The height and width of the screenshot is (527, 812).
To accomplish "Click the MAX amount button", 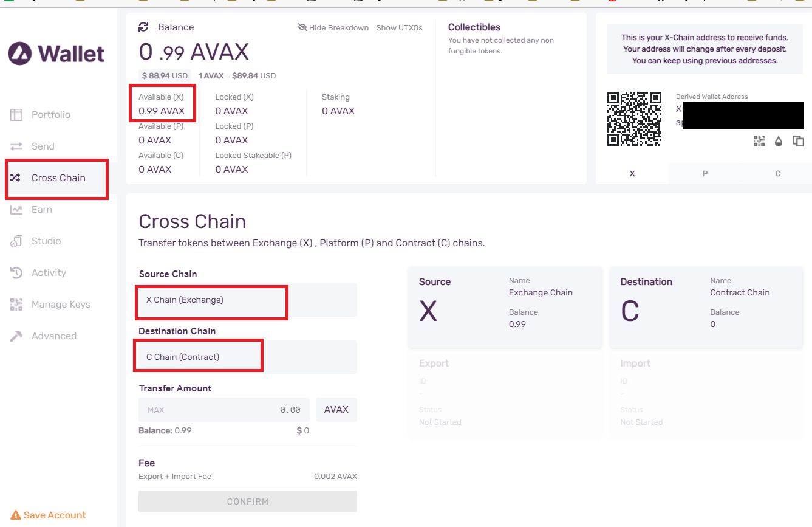I will (155, 410).
